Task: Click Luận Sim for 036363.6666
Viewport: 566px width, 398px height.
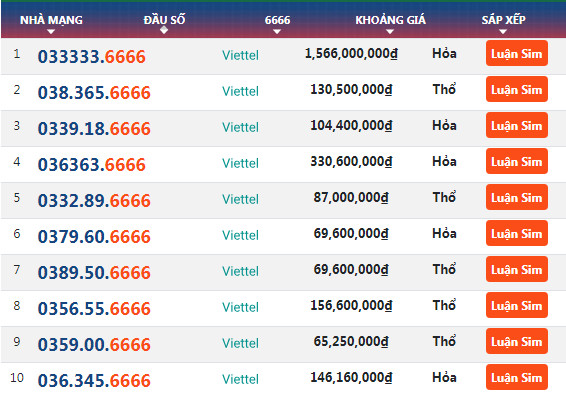Action: pyautogui.click(x=517, y=161)
